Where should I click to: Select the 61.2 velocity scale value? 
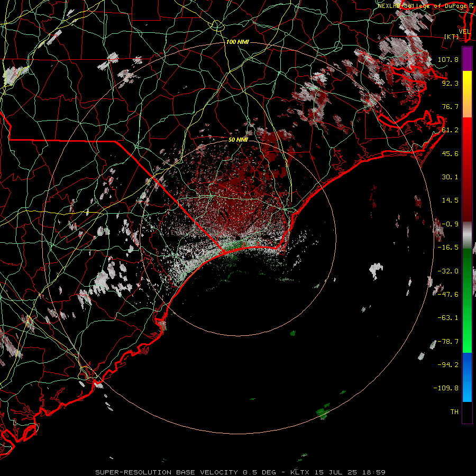[x=450, y=130]
